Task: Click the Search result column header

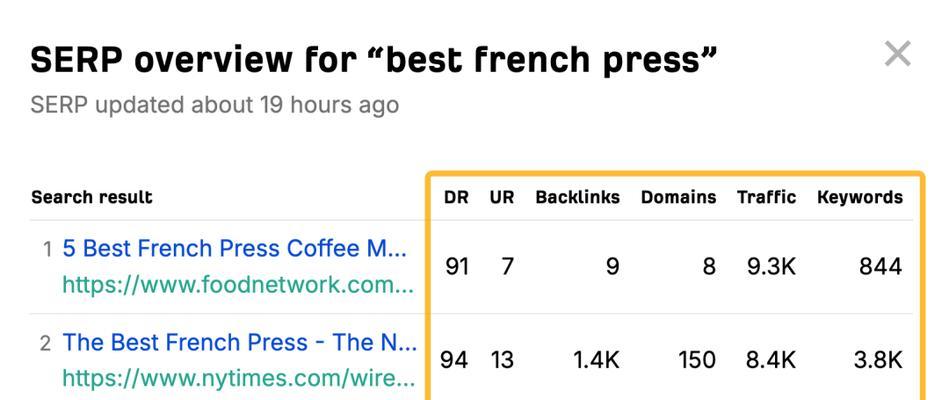Action: 92,197
